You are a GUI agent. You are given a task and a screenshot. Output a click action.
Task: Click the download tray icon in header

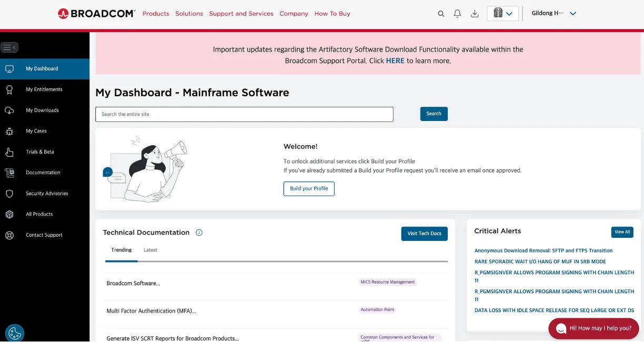tap(475, 14)
